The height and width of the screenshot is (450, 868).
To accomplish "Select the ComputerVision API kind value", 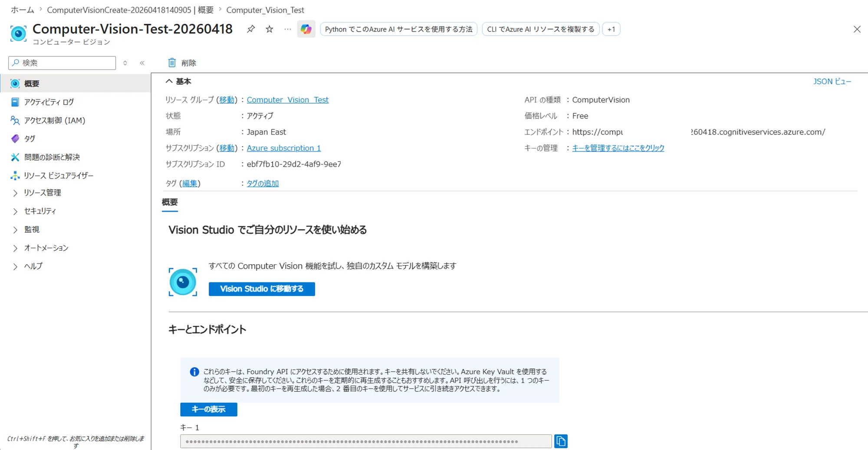I will (x=601, y=100).
